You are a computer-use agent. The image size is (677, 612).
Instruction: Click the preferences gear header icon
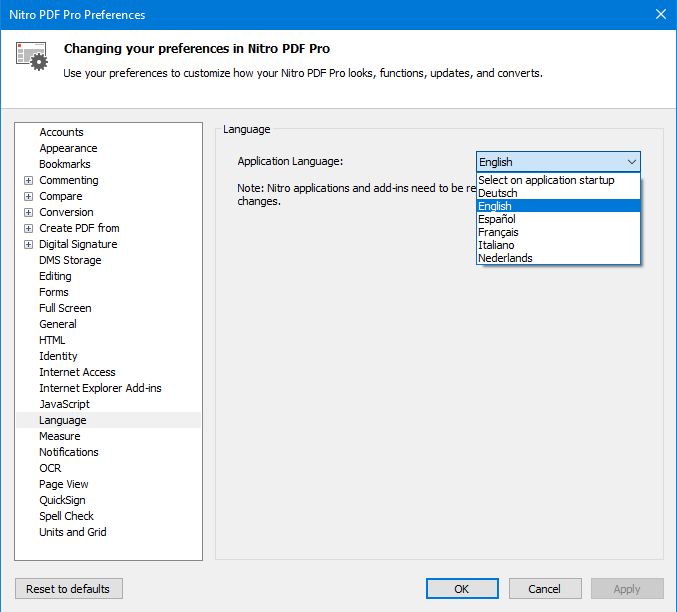point(32,56)
